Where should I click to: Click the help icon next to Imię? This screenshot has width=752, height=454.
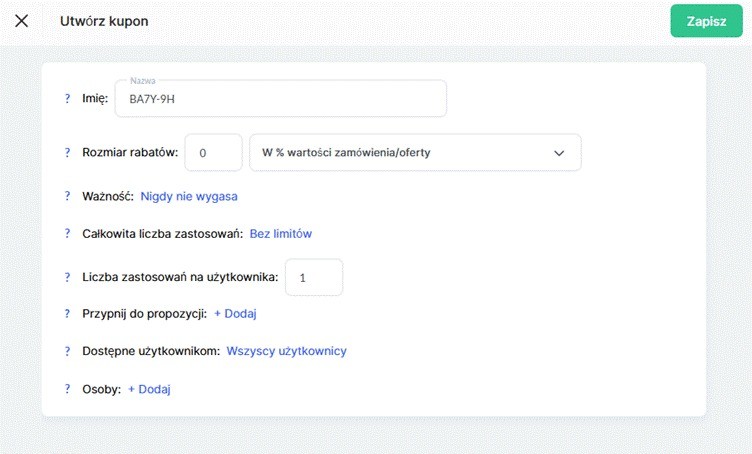[x=67, y=99]
